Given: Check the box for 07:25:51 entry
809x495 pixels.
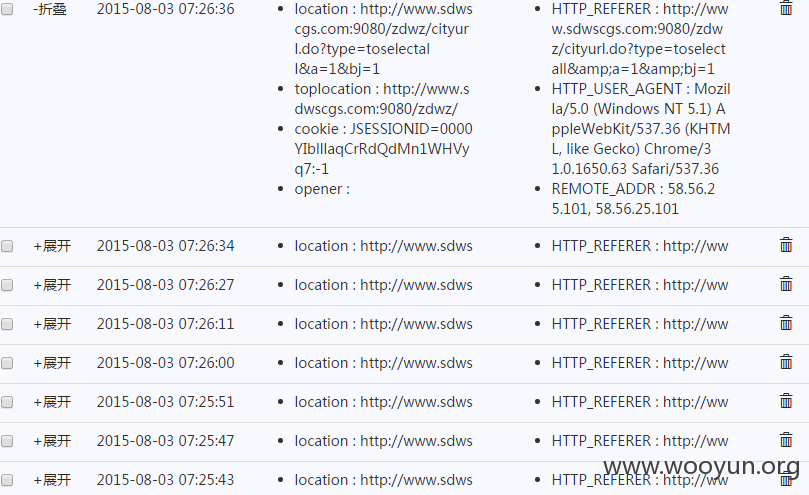Looking at the screenshot, I should coord(7,402).
